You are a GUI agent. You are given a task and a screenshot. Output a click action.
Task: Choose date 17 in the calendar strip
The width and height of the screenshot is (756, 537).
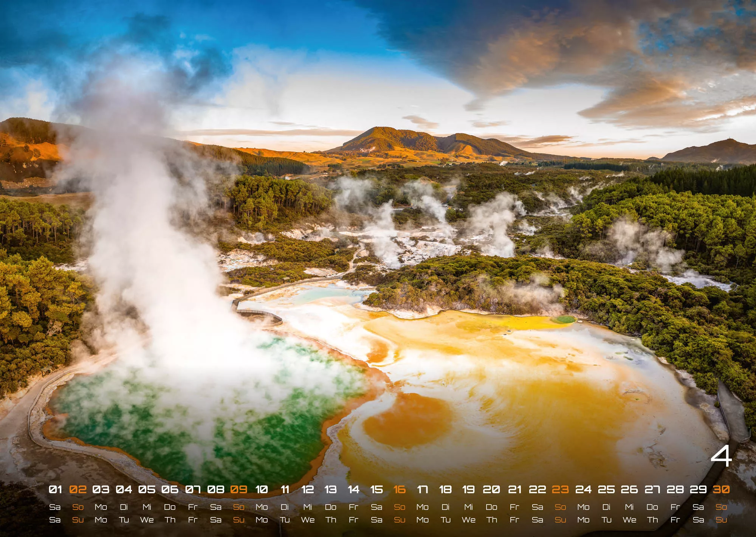[423, 490]
